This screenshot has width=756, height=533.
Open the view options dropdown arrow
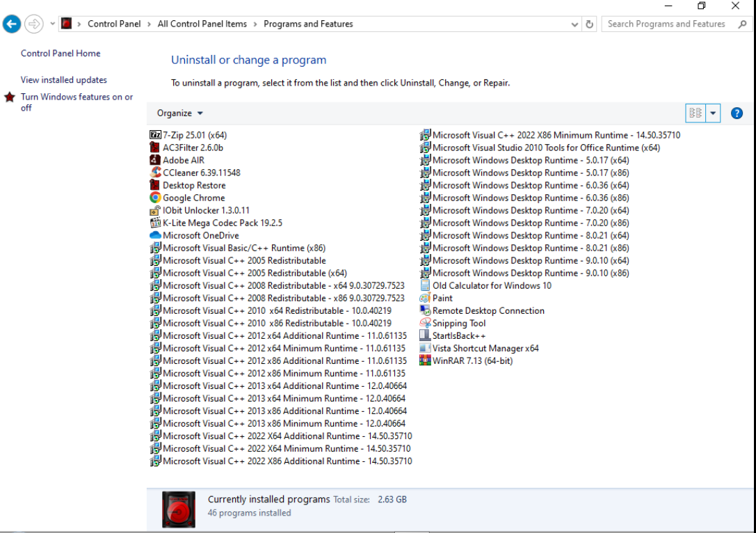pyautogui.click(x=713, y=113)
